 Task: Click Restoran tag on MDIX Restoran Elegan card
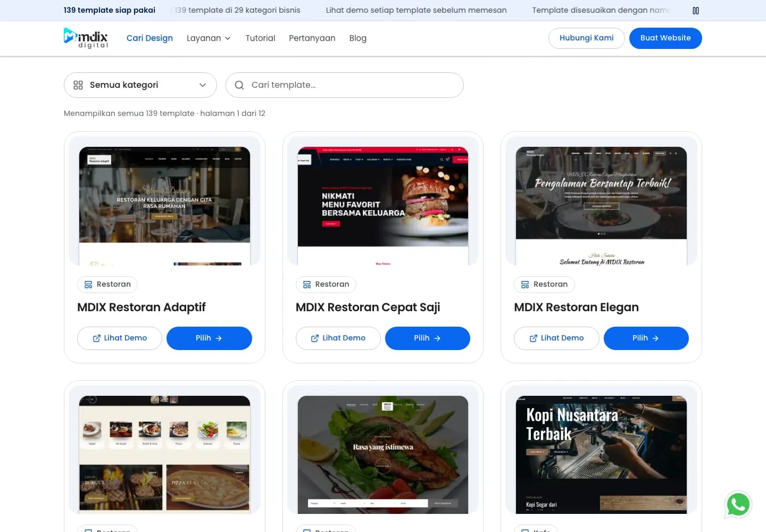coord(544,285)
